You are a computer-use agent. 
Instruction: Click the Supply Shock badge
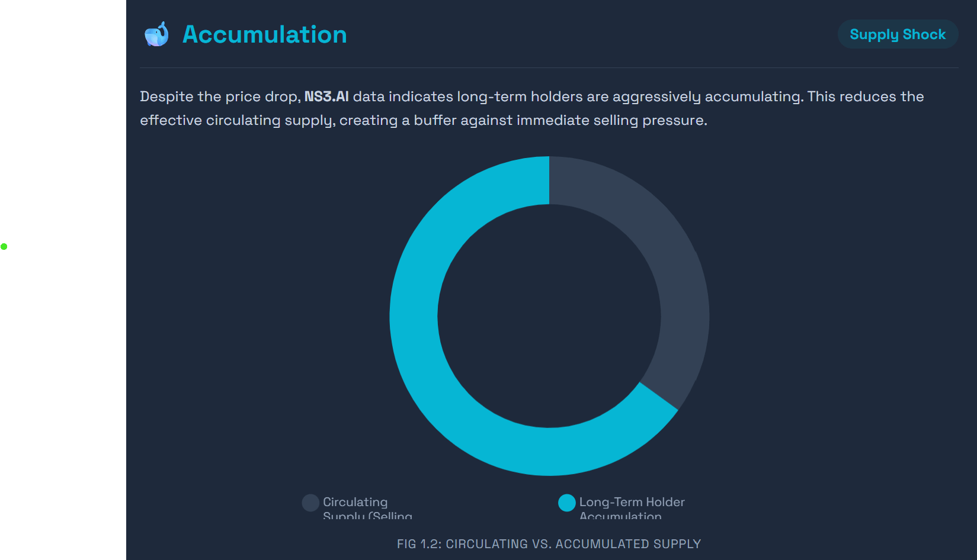(x=898, y=34)
